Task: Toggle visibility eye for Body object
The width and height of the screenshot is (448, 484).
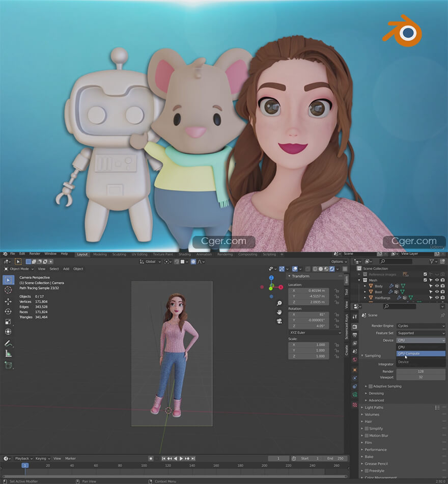Action: (x=437, y=286)
